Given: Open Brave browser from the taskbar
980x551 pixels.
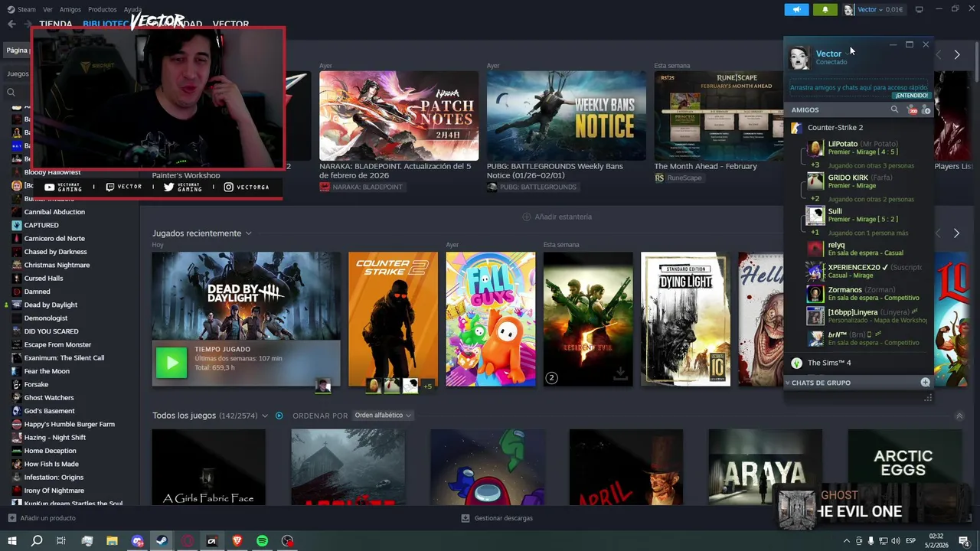Looking at the screenshot, I should (x=237, y=541).
